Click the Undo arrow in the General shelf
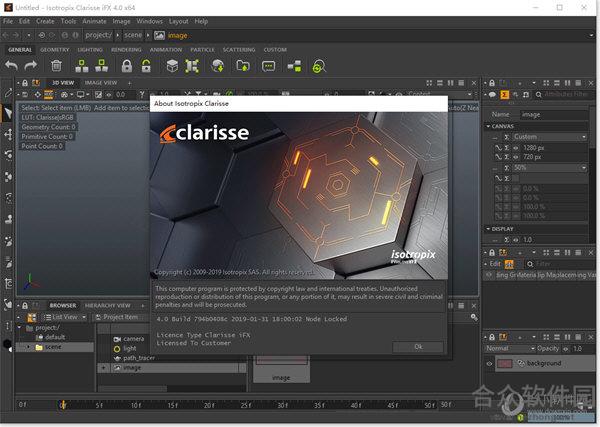Screen dimensions: 600x427 coord(11,66)
